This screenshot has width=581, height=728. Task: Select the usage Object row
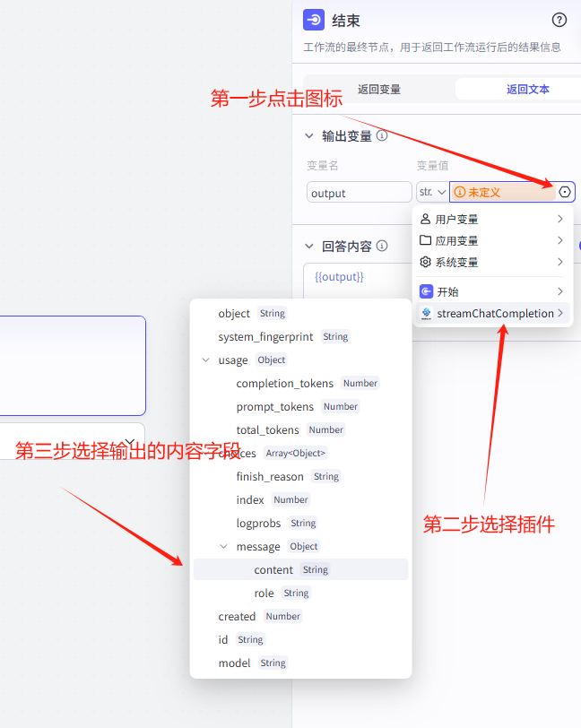tap(300, 360)
